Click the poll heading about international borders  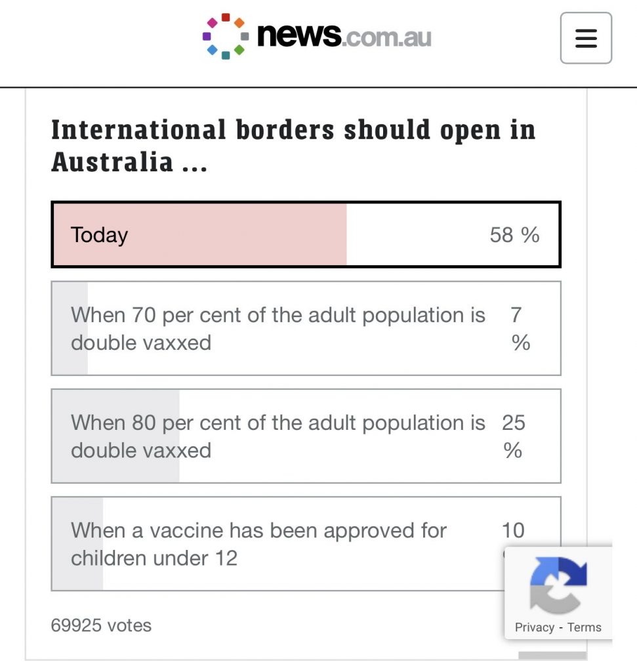(293, 146)
